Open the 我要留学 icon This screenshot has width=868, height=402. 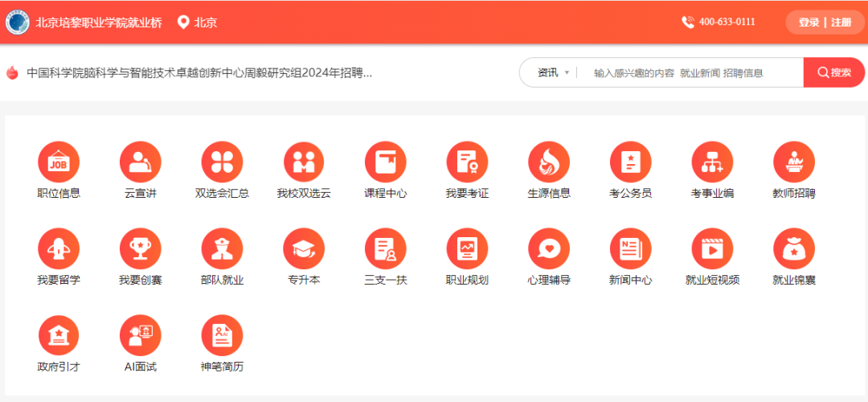(59, 248)
